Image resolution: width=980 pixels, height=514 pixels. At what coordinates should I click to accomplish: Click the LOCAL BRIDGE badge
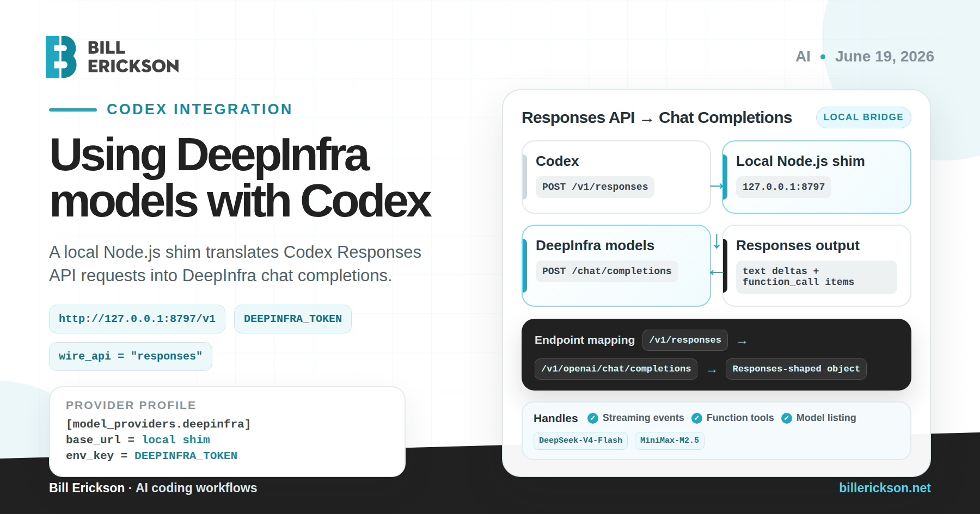[x=863, y=117]
